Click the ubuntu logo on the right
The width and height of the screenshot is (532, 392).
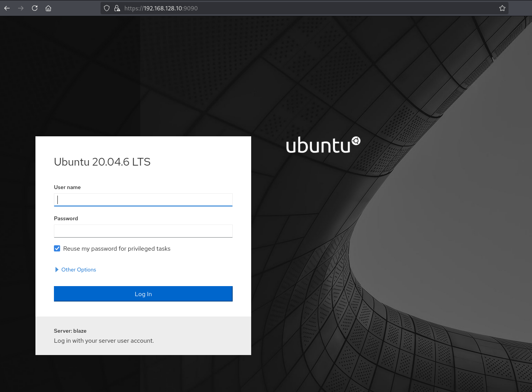[x=323, y=145]
